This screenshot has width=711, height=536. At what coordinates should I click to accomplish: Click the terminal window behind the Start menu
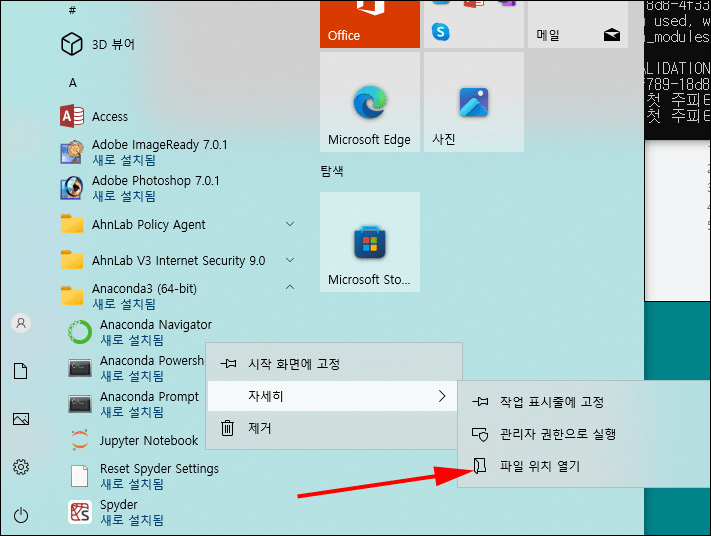677,68
